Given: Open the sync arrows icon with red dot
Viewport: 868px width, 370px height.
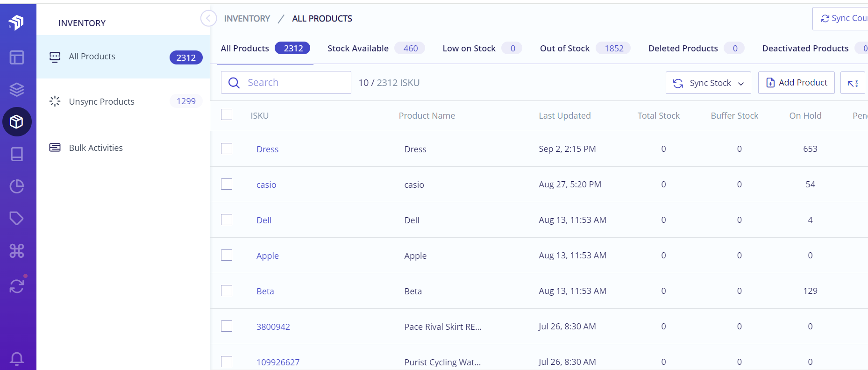Looking at the screenshot, I should 17,285.
